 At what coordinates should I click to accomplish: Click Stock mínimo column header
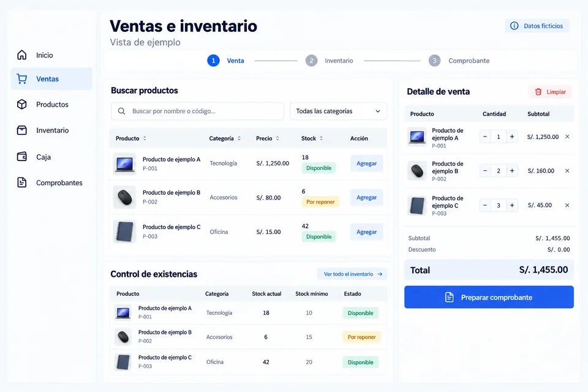pos(312,294)
